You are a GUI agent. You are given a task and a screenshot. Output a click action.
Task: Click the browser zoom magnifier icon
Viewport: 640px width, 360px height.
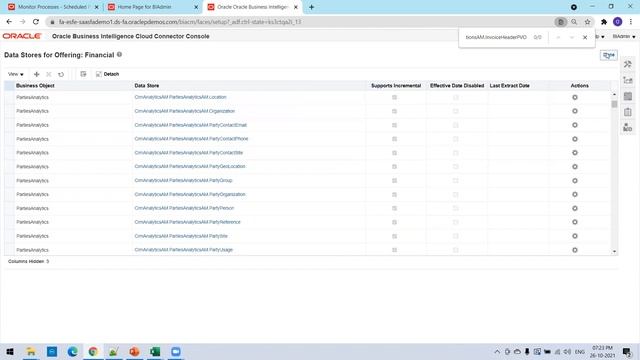(574, 22)
